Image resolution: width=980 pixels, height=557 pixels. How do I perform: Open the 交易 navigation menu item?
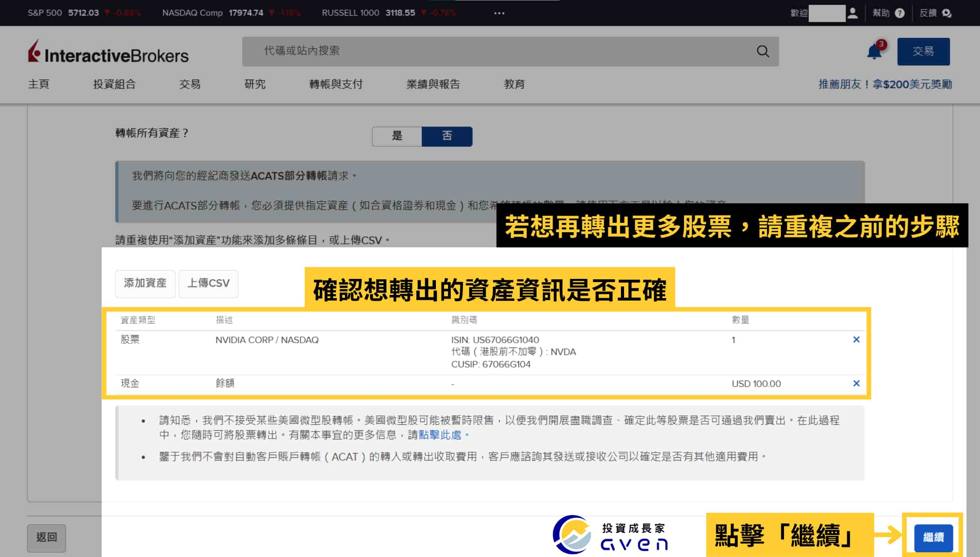click(x=190, y=84)
